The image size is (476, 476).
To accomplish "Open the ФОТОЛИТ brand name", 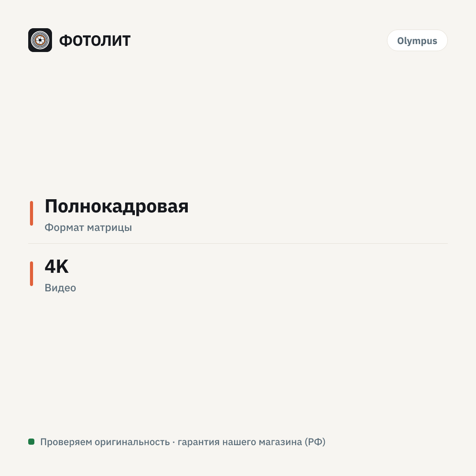I will click(95, 41).
